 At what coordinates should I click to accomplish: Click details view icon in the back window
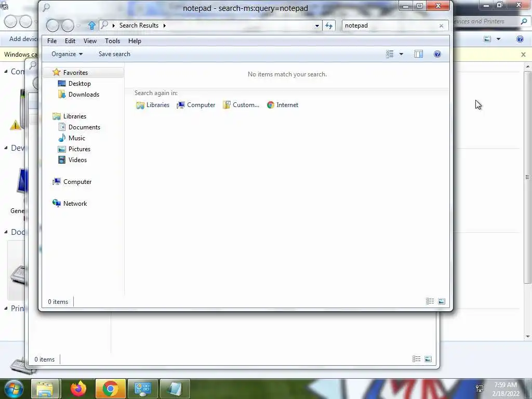(416, 358)
